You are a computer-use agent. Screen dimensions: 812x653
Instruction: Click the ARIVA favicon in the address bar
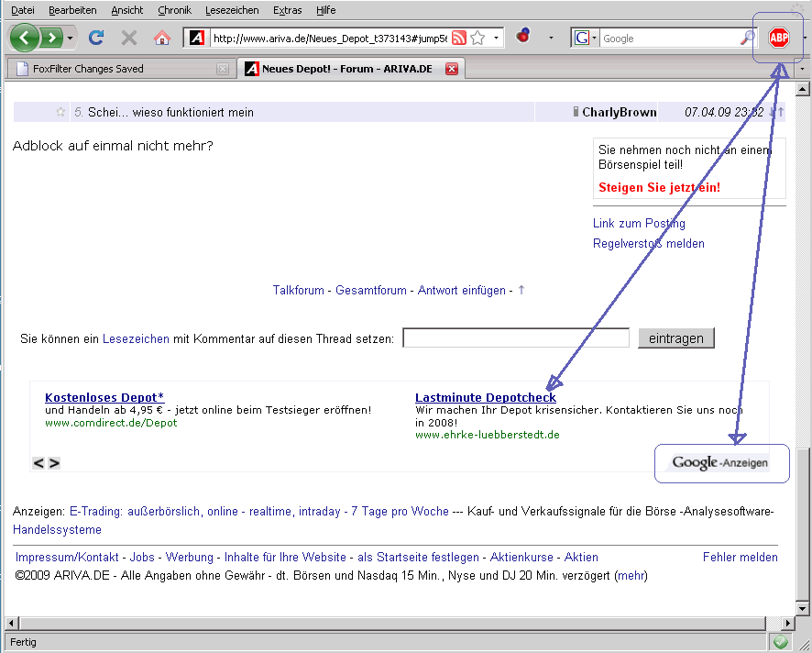tap(195, 38)
